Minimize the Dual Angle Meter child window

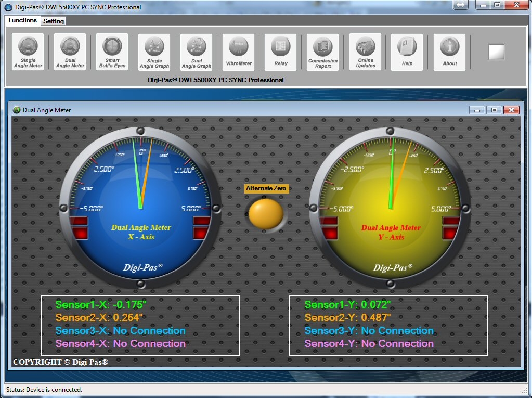[x=477, y=110]
